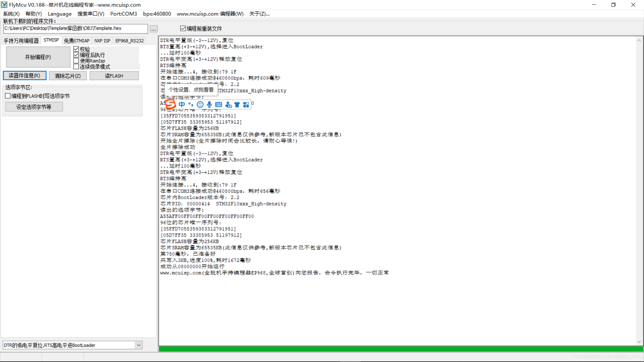Click 设定选项字节等 button
Viewport: 644px width, 362px height.
[x=34, y=107]
